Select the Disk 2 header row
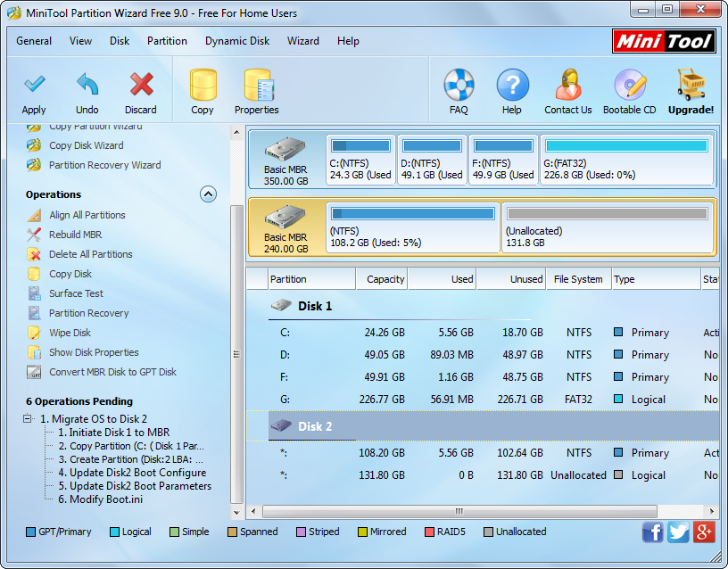This screenshot has width=728, height=569. coord(483,426)
